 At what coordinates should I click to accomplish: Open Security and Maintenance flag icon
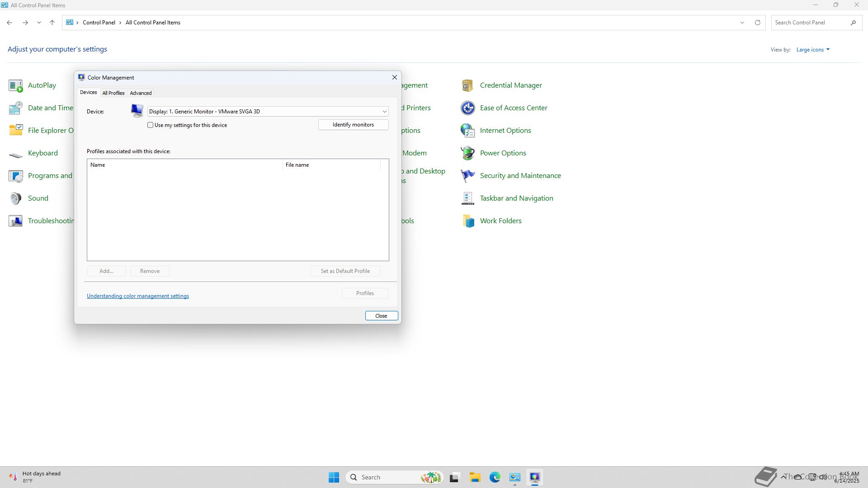pyautogui.click(x=467, y=176)
